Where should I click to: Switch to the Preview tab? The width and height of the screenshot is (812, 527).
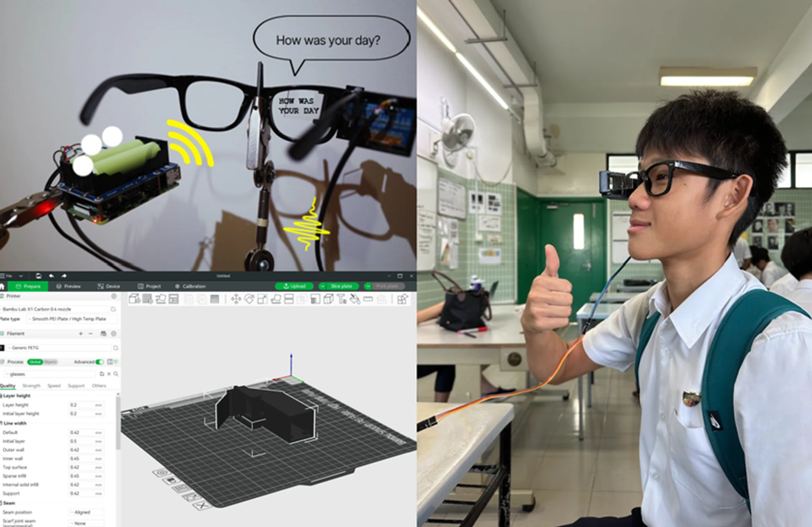[x=71, y=286]
